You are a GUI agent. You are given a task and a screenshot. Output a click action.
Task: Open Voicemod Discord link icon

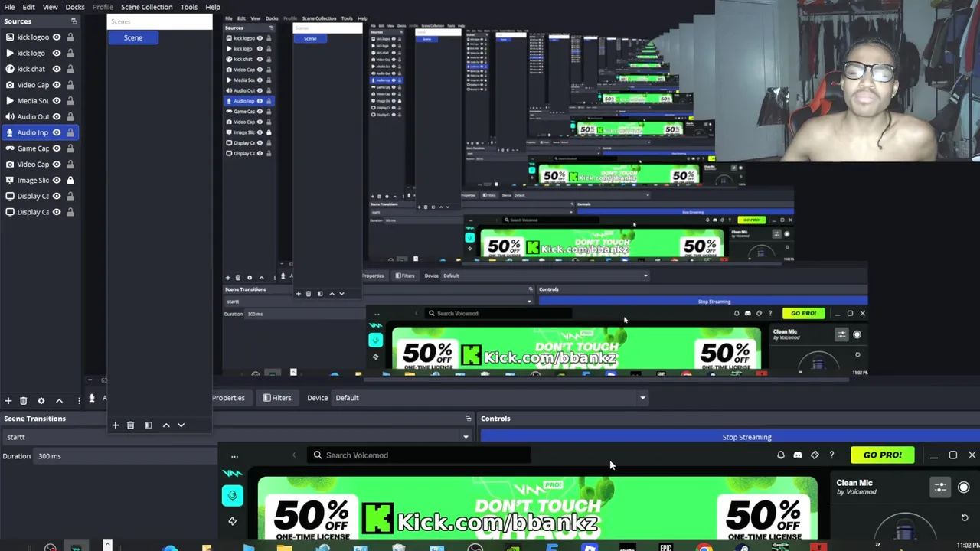798,455
